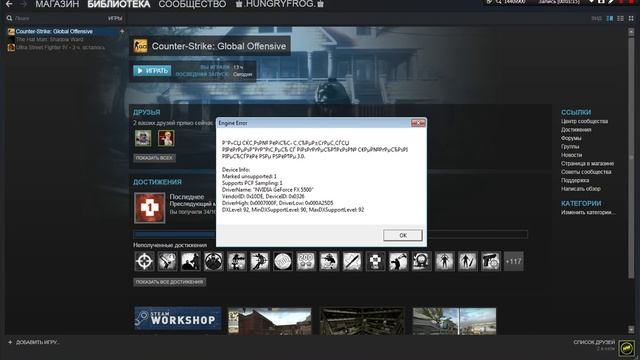Open СПИСОК ДРУЗЕЙ friends list
Viewport: 640px width, 360px height.
(x=594, y=342)
